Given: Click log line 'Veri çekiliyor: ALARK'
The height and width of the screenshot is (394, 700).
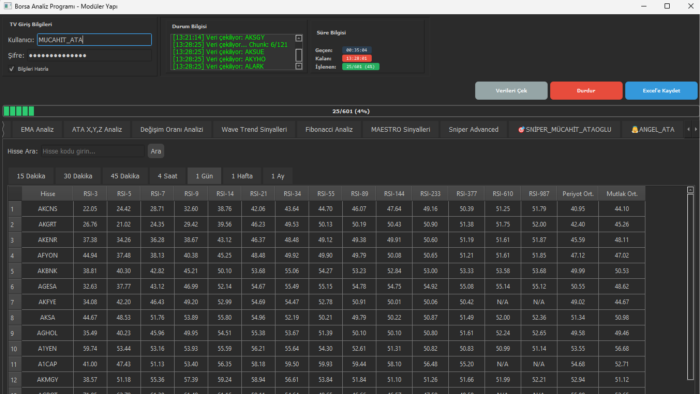Looking at the screenshot, I should 218,66.
